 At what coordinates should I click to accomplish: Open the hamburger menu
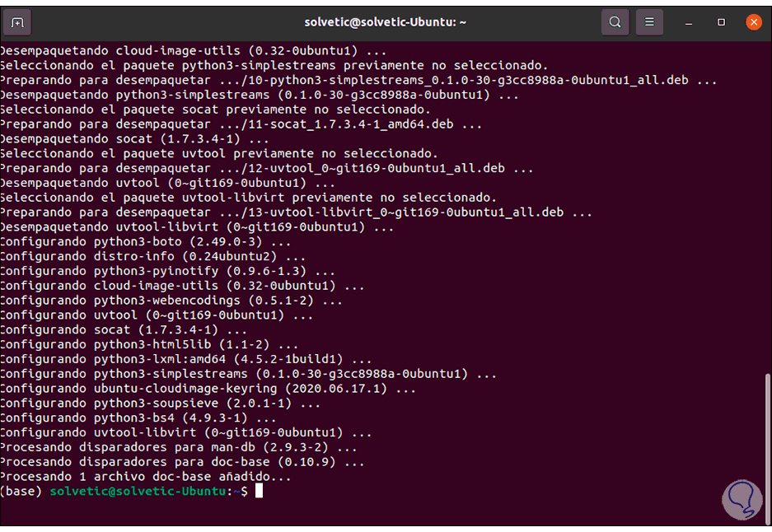(x=650, y=22)
